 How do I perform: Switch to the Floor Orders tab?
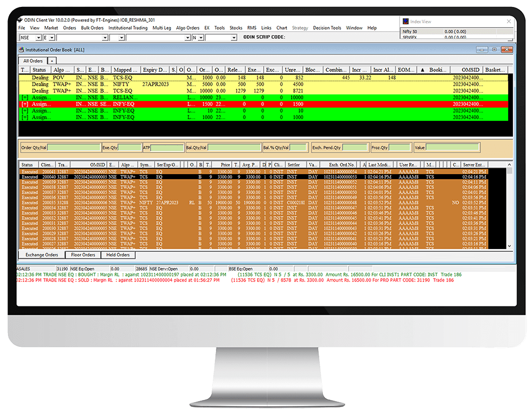pos(83,255)
